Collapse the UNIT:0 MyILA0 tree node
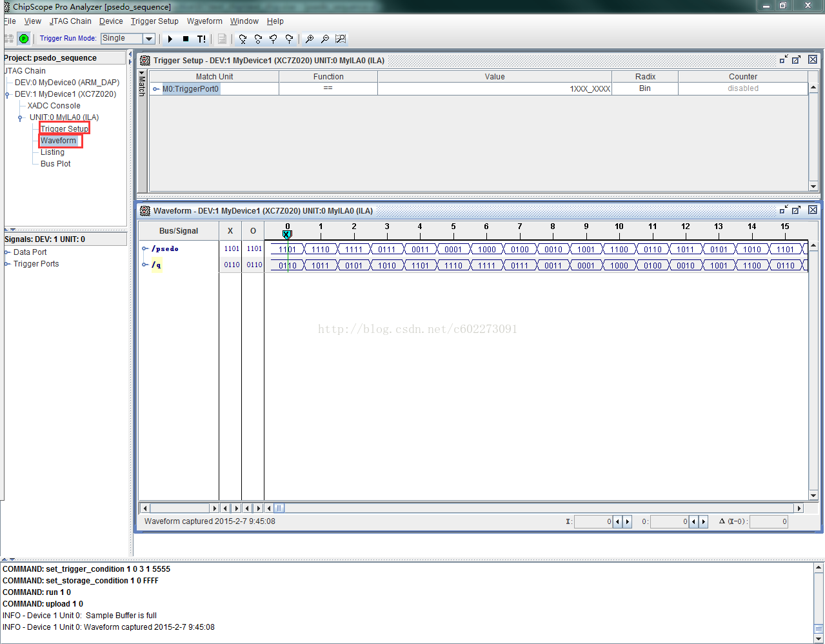Screen dimensions: 825x644 click(21, 118)
